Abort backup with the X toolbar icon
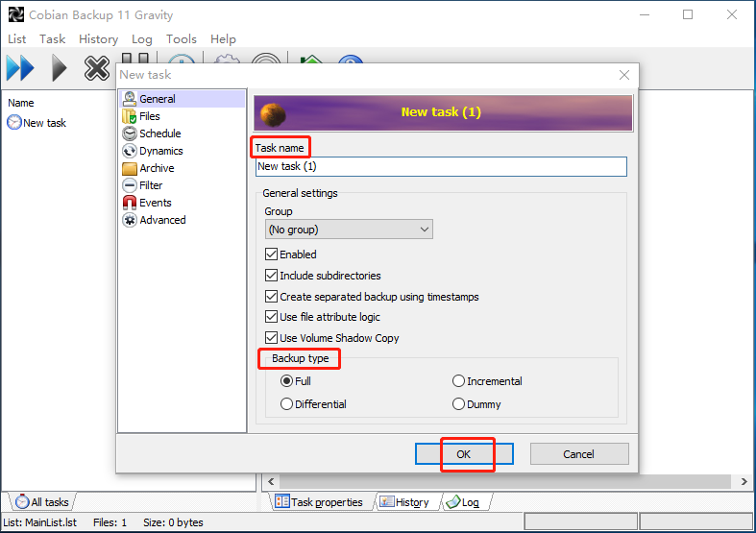Screen dimensions: 756x533 coord(97,68)
